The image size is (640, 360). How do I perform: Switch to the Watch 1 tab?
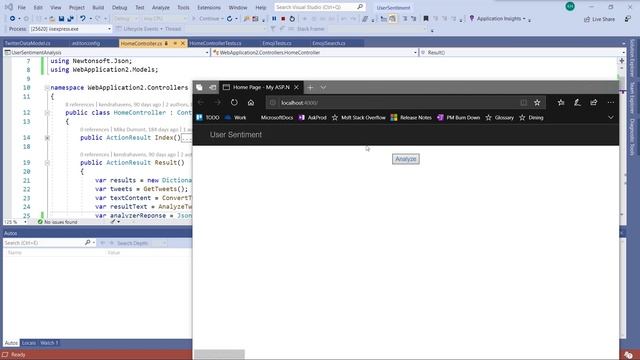[49, 343]
